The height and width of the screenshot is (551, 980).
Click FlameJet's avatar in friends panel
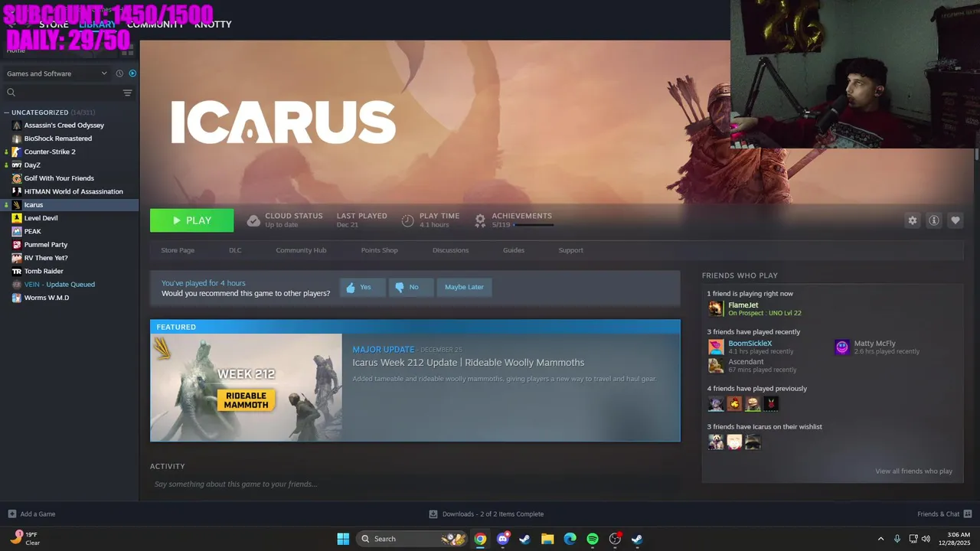tap(716, 308)
